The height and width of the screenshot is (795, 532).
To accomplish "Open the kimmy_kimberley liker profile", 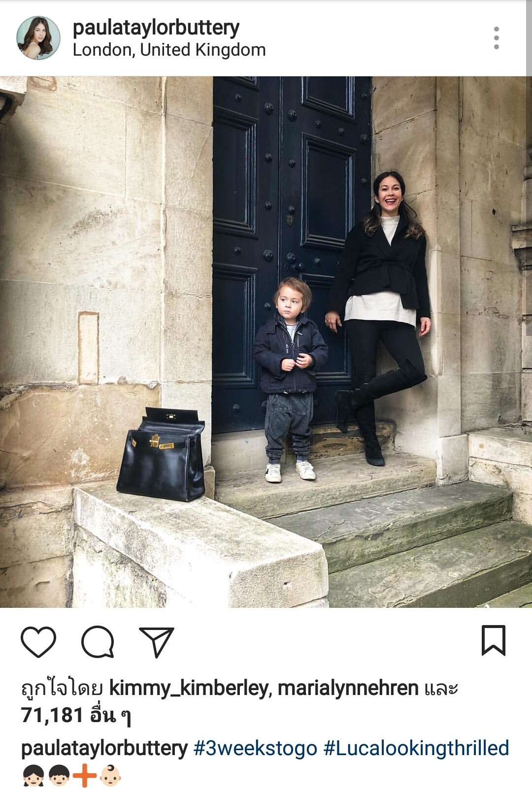I will coord(189,688).
